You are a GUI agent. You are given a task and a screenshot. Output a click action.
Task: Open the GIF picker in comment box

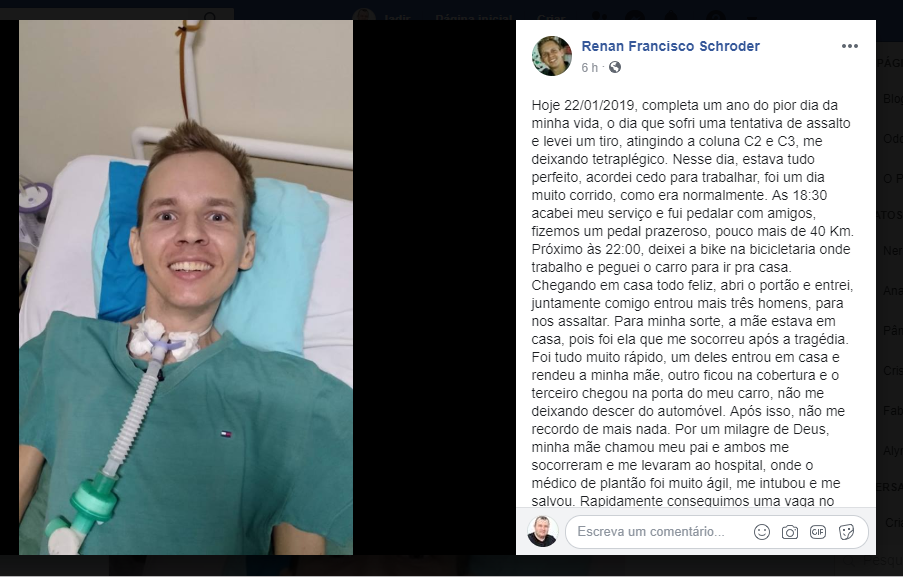(818, 532)
